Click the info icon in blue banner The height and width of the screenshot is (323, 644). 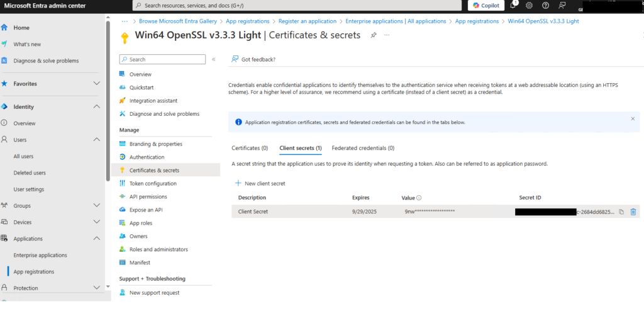[238, 122]
